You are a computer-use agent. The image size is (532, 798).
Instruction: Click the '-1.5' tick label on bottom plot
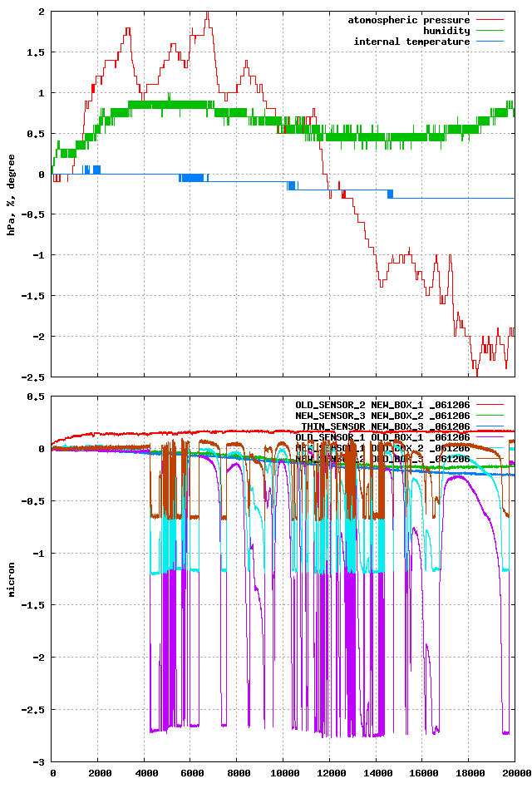point(32,605)
